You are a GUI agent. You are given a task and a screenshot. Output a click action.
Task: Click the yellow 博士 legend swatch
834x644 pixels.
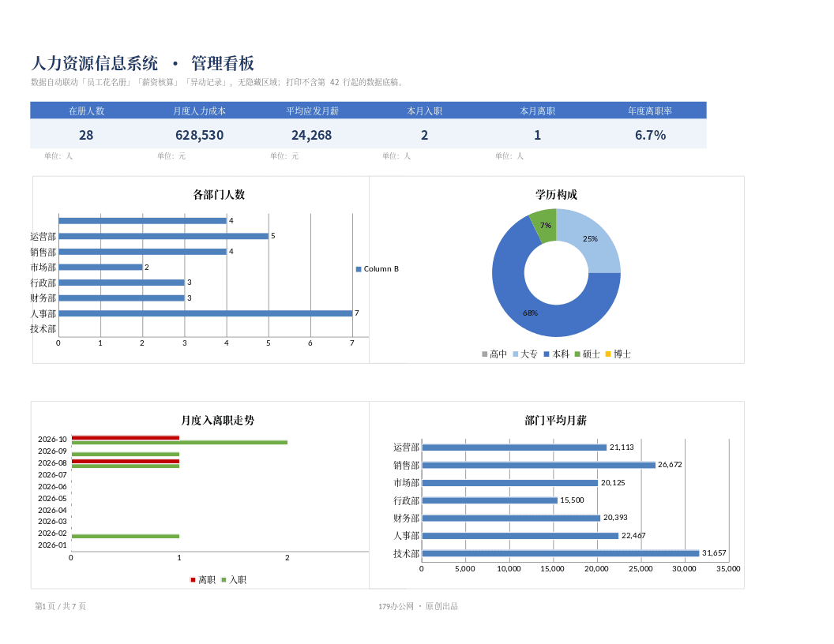[x=608, y=354]
